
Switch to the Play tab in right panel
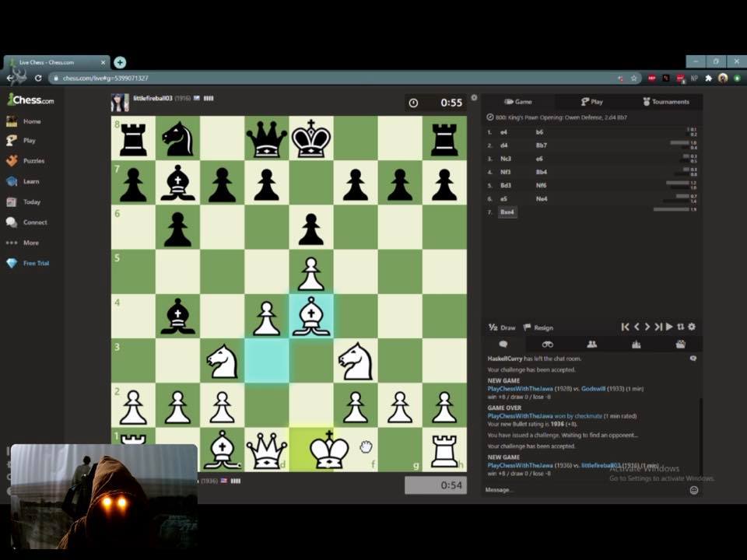point(591,102)
